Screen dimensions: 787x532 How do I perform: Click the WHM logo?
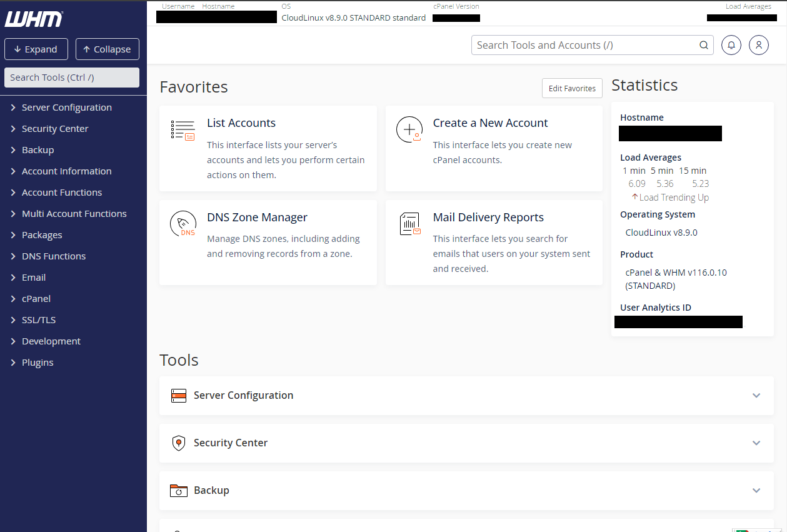click(34, 19)
